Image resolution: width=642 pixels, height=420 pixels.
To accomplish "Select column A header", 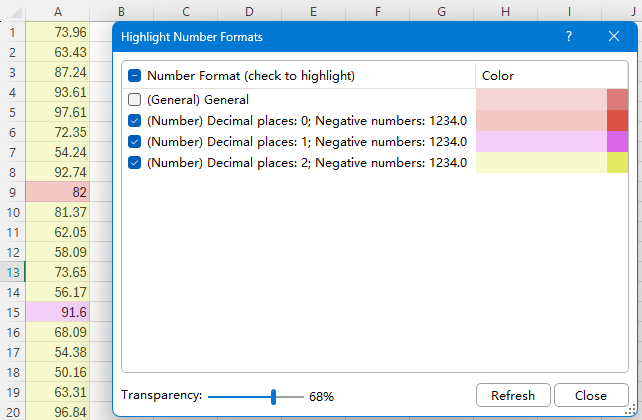I will pyautogui.click(x=57, y=10).
